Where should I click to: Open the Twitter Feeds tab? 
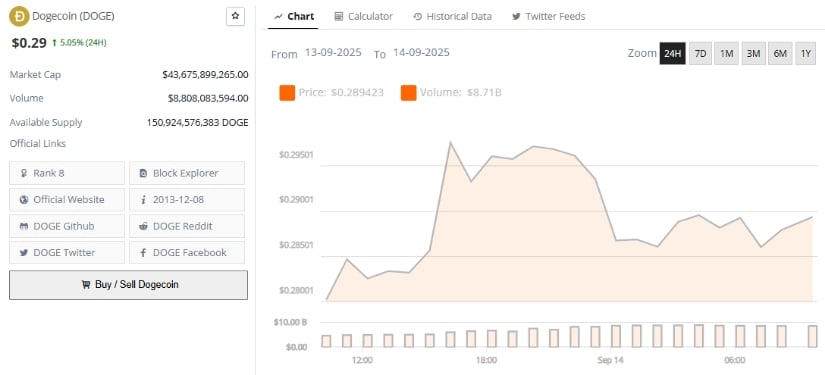click(x=548, y=16)
